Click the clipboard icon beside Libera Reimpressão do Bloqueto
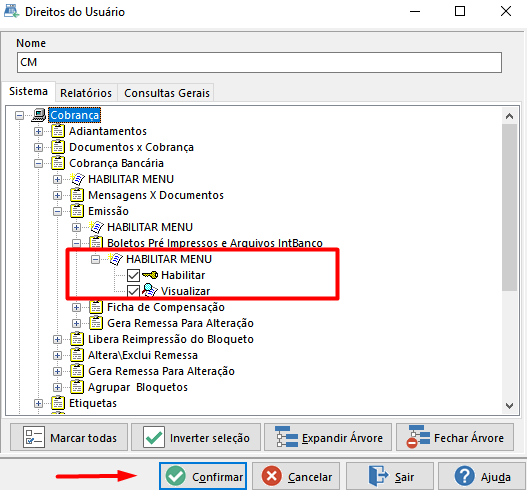The width and height of the screenshot is (527, 490). click(x=77, y=339)
